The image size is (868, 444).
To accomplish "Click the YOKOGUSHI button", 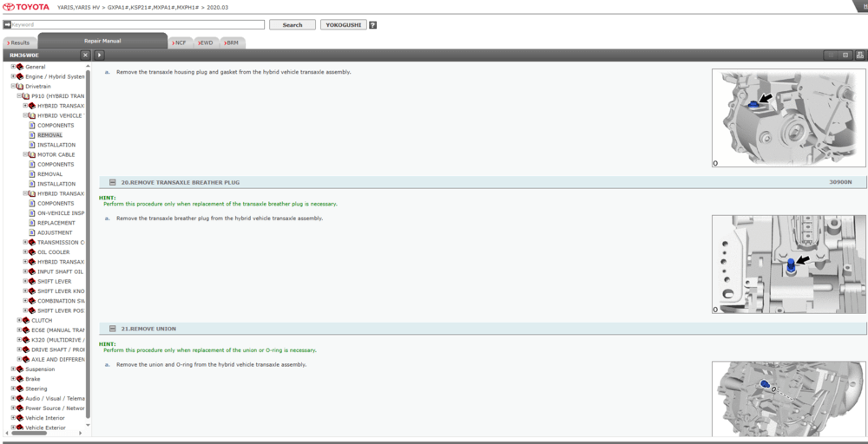I will coord(343,25).
